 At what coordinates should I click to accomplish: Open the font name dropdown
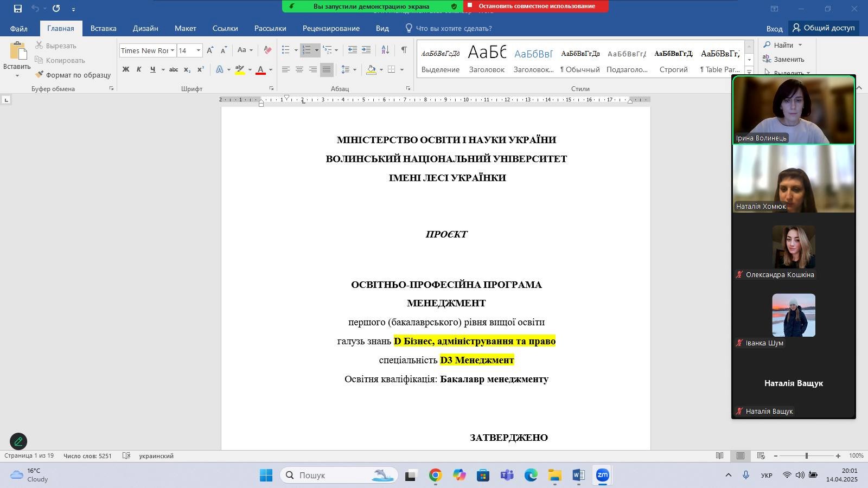pos(173,50)
